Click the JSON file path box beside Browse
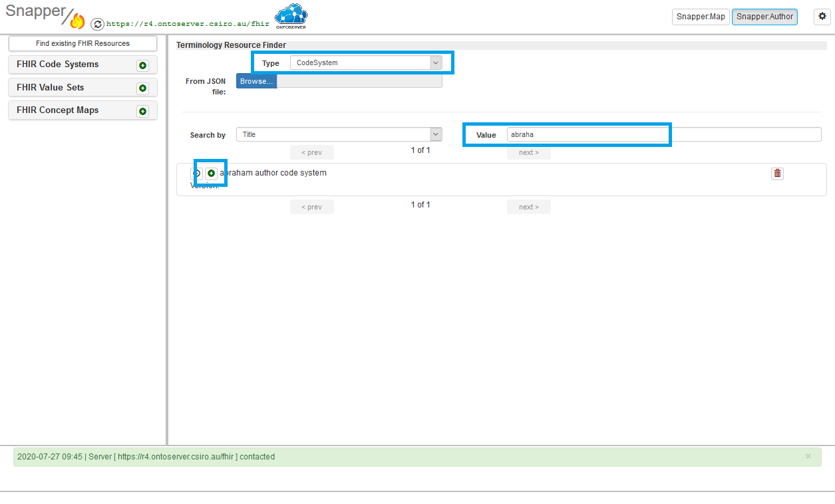Image resolution: width=835 pixels, height=504 pixels. coord(359,81)
